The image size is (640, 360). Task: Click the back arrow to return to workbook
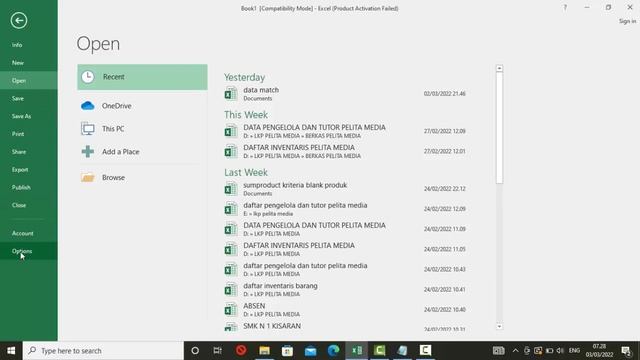[19, 20]
